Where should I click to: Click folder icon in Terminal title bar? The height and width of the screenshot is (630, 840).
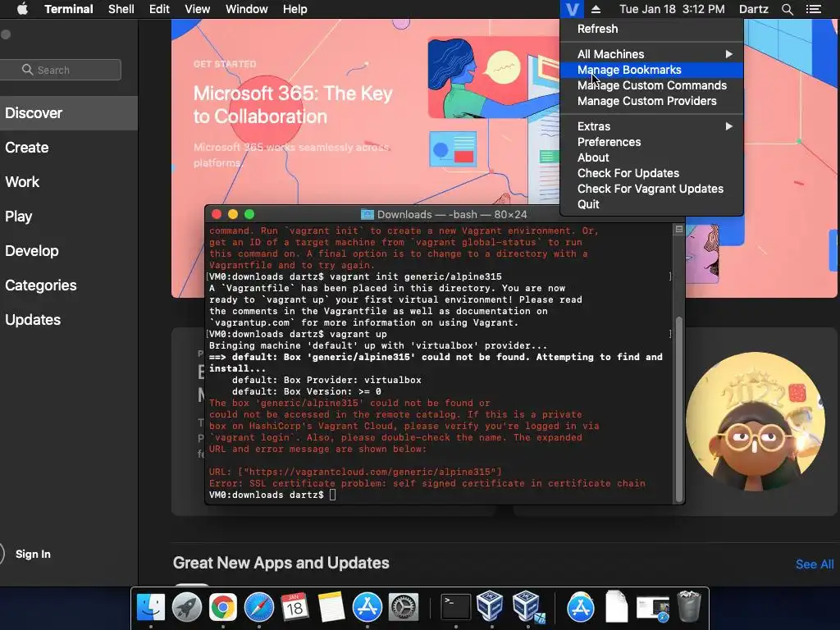(367, 214)
